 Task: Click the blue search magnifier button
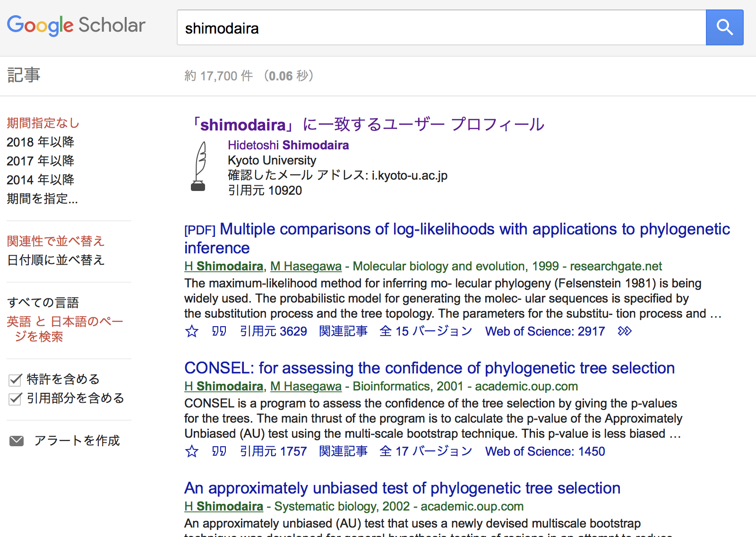click(724, 27)
